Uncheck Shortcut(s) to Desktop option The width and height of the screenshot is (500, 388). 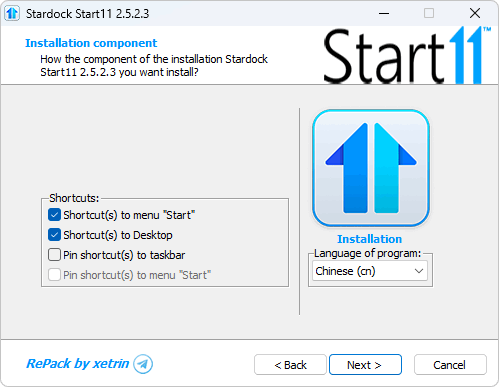tap(54, 235)
